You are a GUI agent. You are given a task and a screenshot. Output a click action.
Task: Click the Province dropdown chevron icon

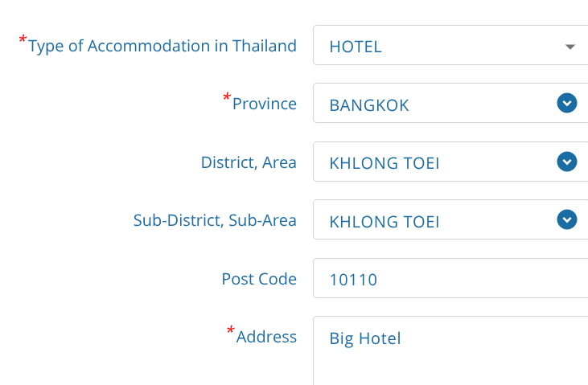pos(567,104)
